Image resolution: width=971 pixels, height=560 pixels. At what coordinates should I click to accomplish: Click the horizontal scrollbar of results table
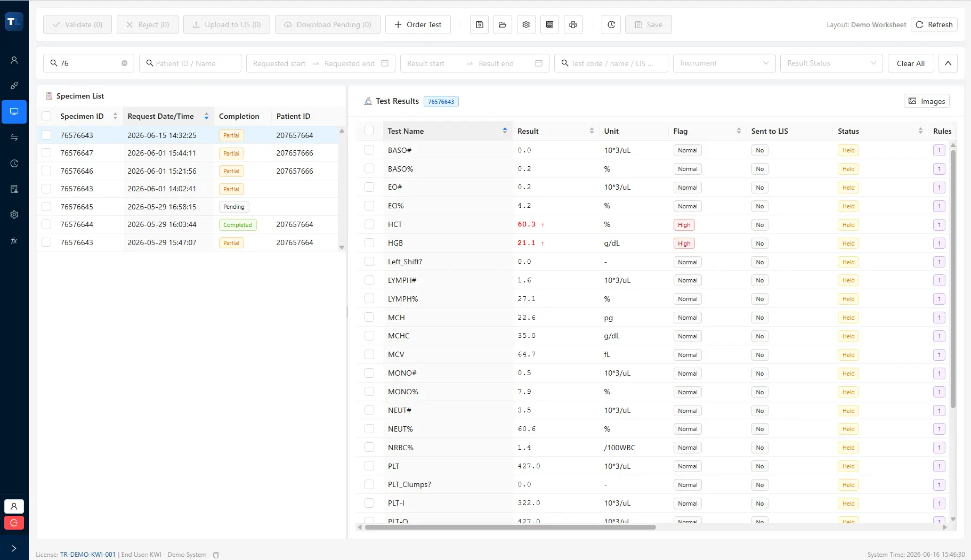(510, 527)
